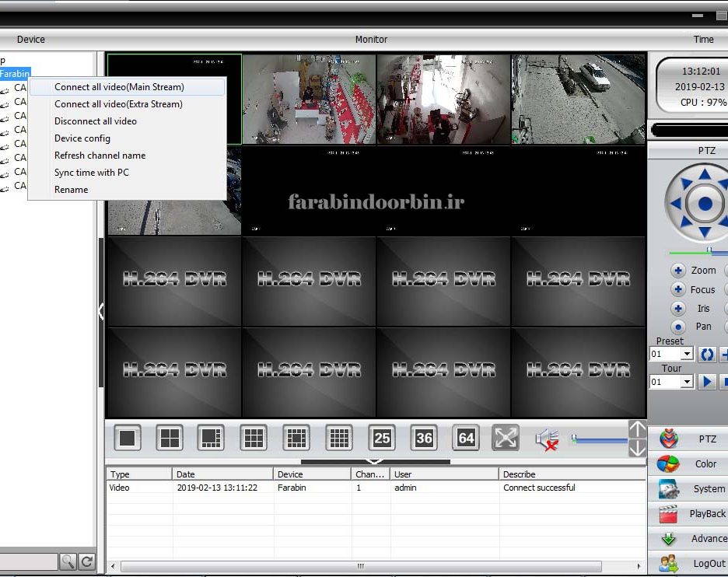Collapse the log panel using the center handle
The width and height of the screenshot is (728, 577).
click(x=375, y=461)
